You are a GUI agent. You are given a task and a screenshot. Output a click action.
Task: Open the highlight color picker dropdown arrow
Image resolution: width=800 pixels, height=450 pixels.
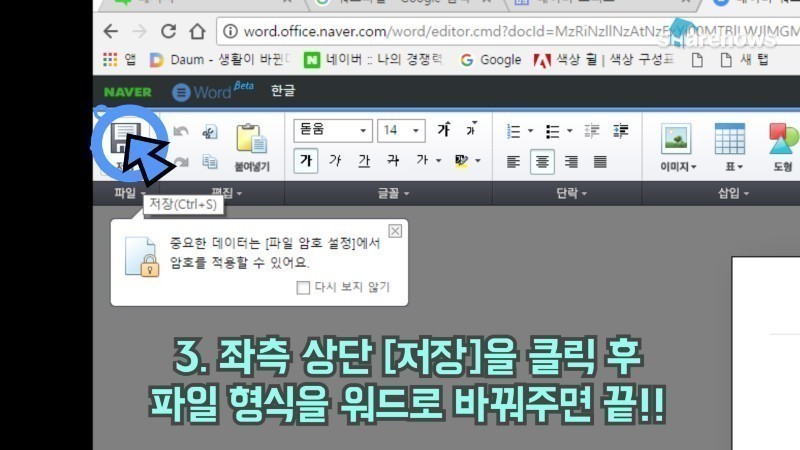point(478,161)
